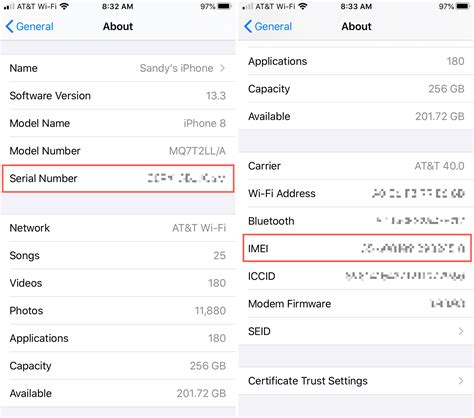
Task: Tap the 8:33 AM clock
Action: pyautogui.click(x=356, y=6)
